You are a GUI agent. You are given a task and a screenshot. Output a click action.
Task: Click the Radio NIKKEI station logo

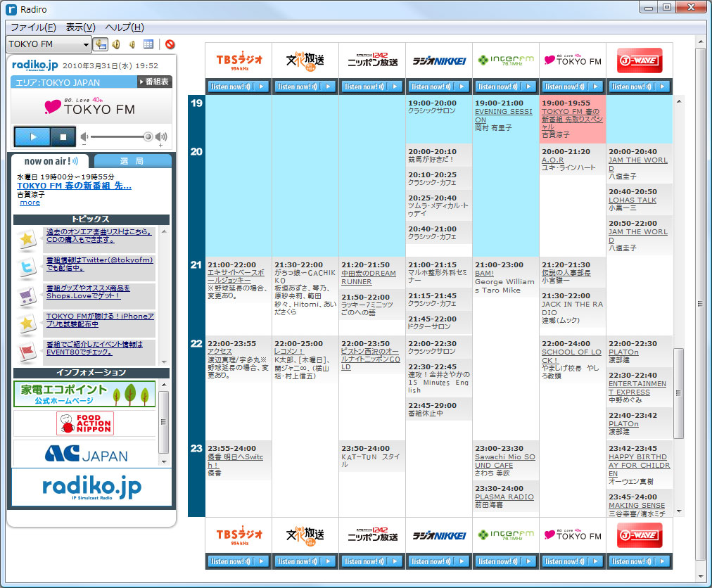438,60
